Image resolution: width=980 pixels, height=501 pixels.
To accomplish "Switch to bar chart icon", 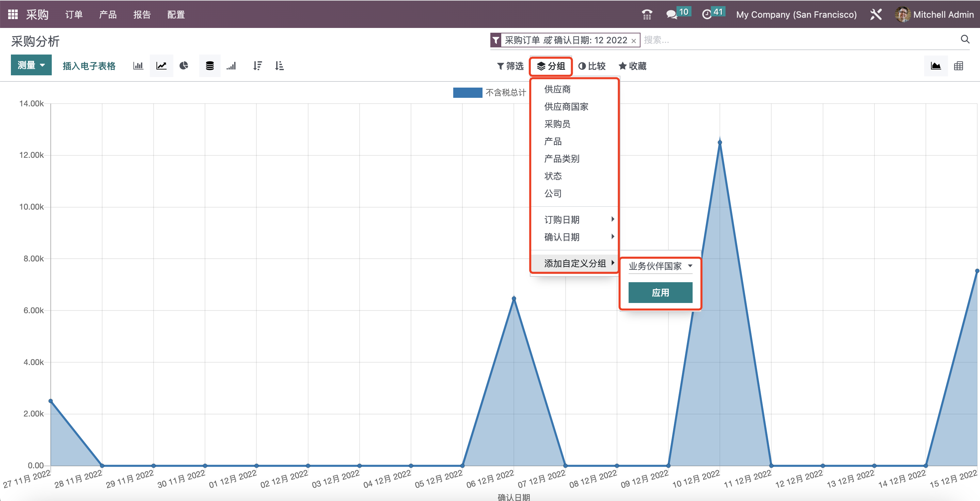I will [x=138, y=66].
